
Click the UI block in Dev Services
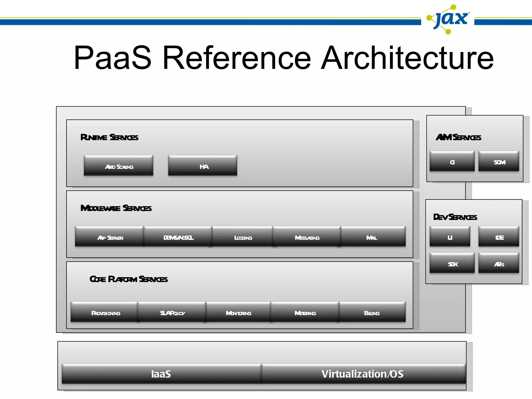coord(450,236)
